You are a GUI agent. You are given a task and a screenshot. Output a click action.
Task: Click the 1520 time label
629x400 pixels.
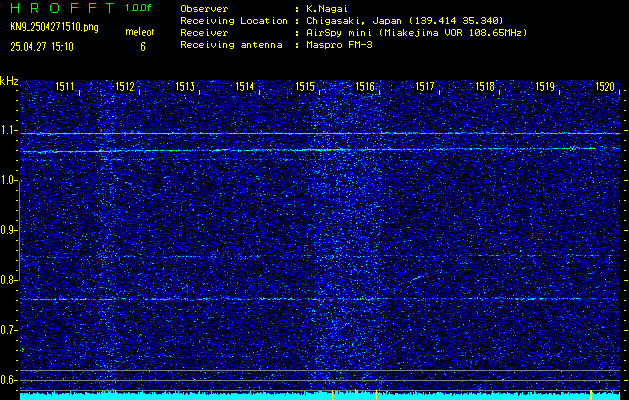tap(605, 86)
